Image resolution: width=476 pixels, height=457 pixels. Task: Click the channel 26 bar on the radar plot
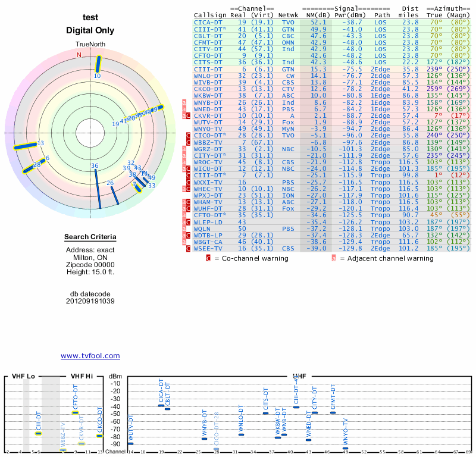[x=115, y=195]
